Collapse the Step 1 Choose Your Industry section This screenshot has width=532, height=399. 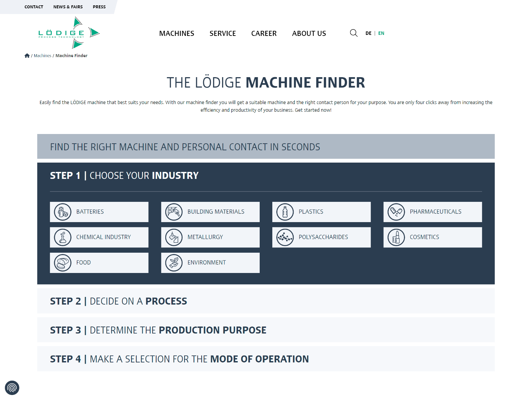(x=266, y=176)
